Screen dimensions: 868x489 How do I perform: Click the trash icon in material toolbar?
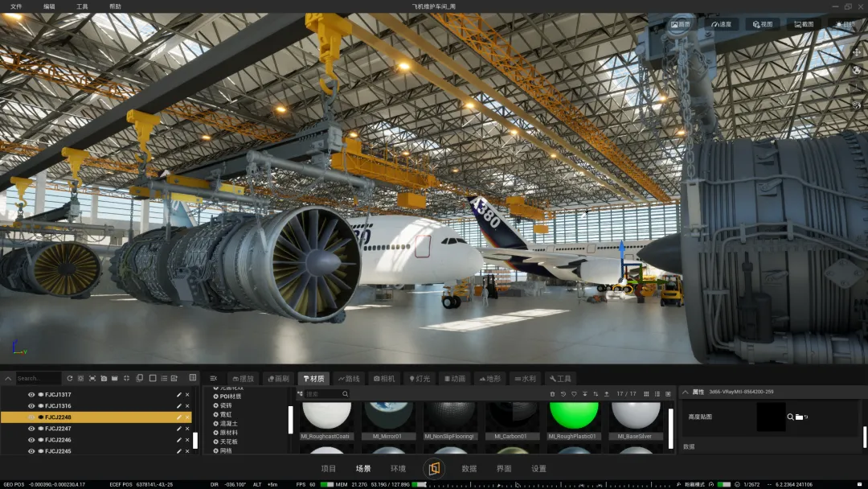click(552, 394)
